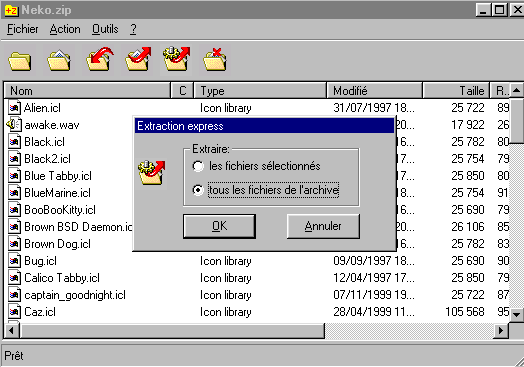Open the Outils menu
Viewport: 524px width, 367px height.
(105, 29)
